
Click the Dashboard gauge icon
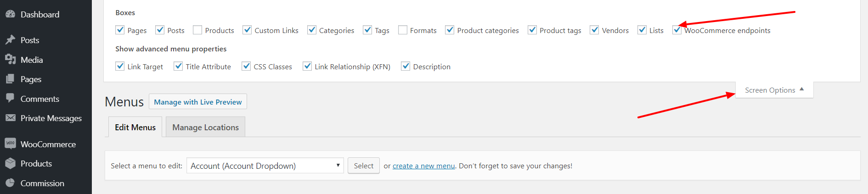pyautogui.click(x=10, y=14)
